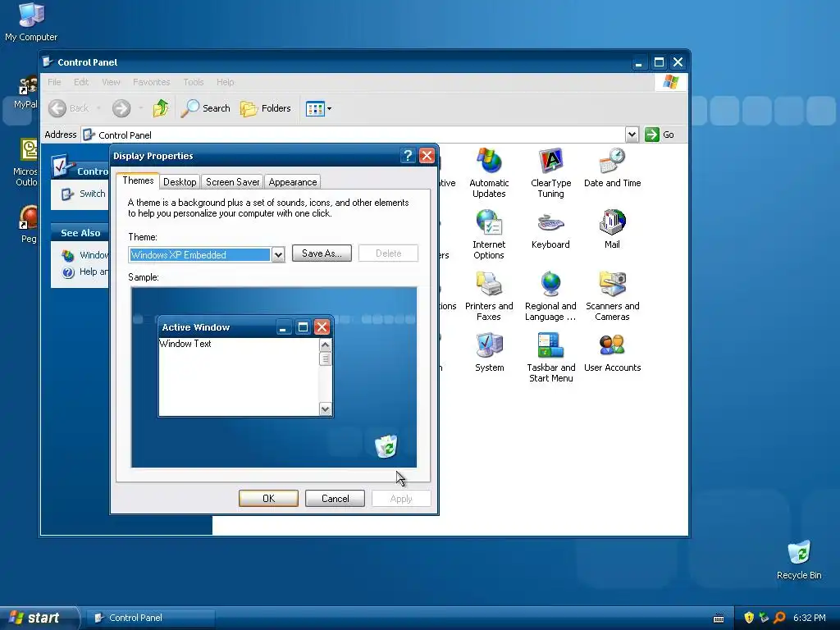Click the Windows flag logo in menu bar

tap(670, 82)
